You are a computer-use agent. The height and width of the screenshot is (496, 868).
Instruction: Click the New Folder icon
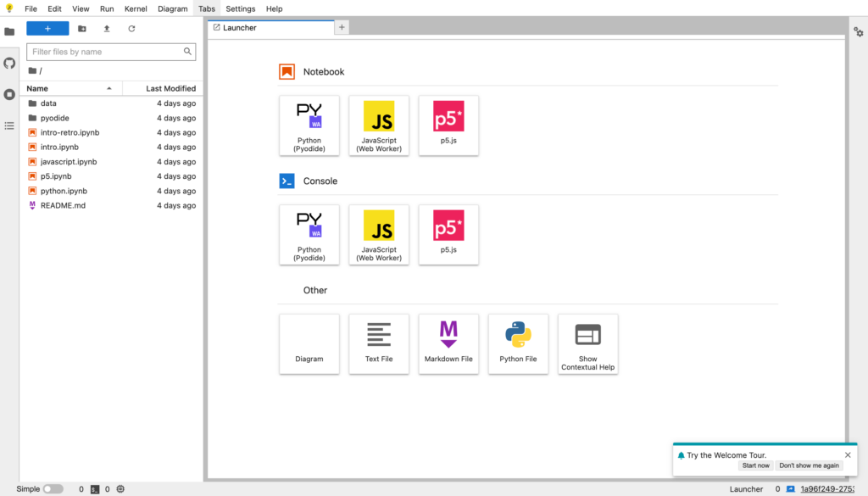coord(82,28)
